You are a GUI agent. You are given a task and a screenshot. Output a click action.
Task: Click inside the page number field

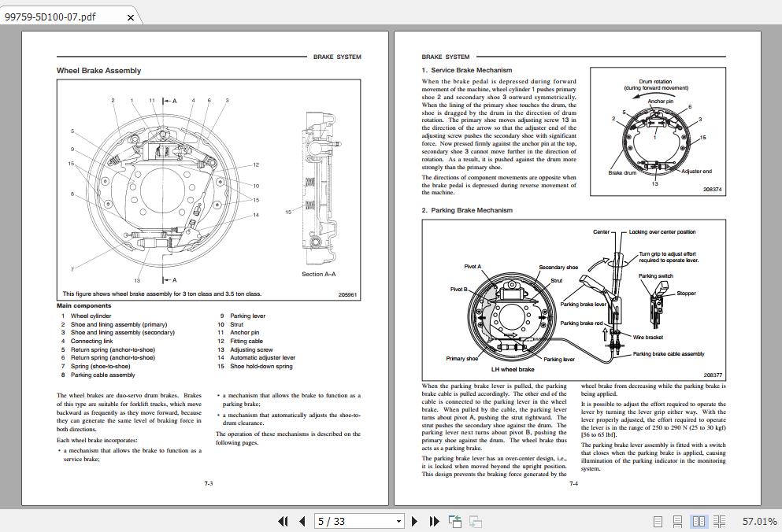[x=339, y=521]
